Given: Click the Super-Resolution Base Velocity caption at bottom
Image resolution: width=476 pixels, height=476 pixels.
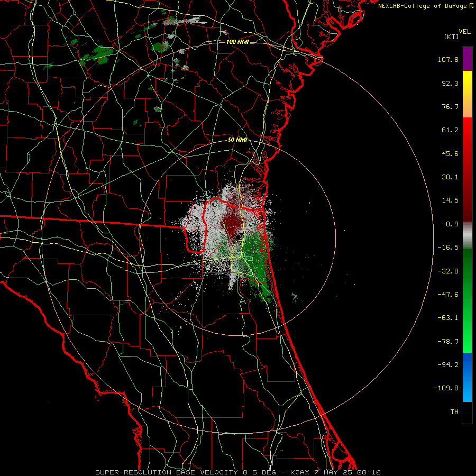Looking at the screenshot, I should coord(238,472).
